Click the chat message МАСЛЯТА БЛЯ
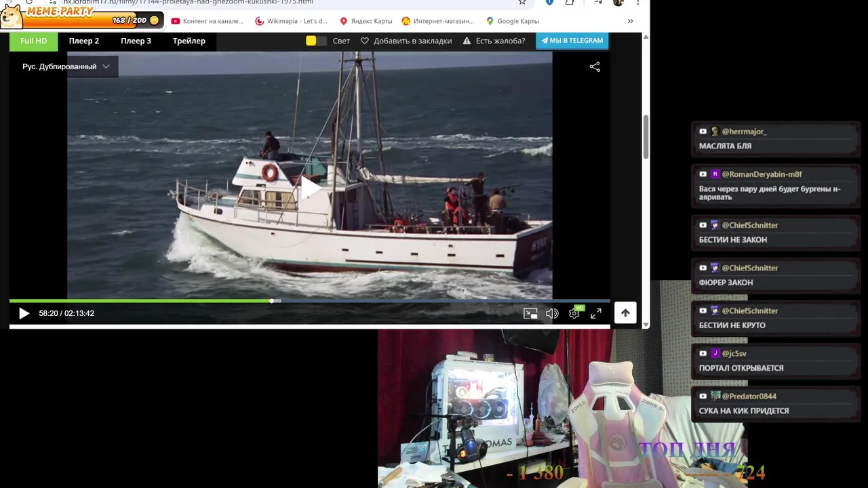868x488 pixels. tap(725, 146)
